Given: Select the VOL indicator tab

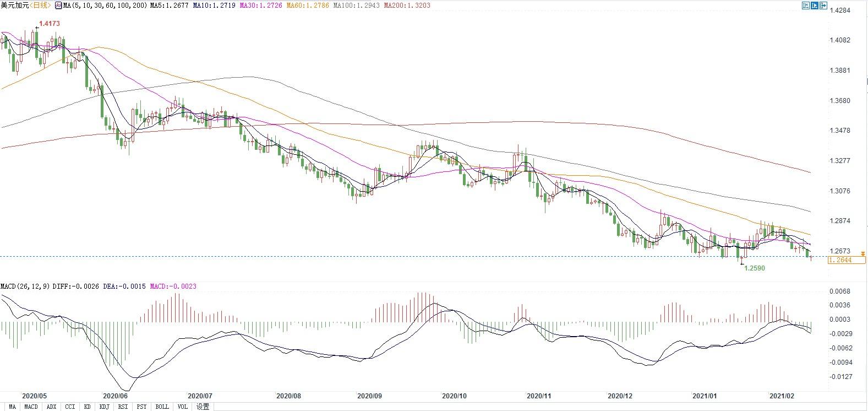Looking at the screenshot, I should 183,407.
